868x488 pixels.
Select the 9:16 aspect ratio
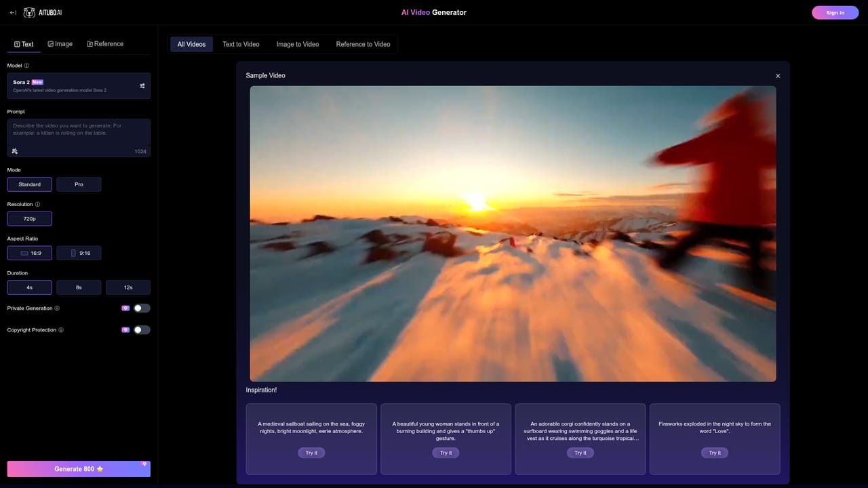point(79,253)
